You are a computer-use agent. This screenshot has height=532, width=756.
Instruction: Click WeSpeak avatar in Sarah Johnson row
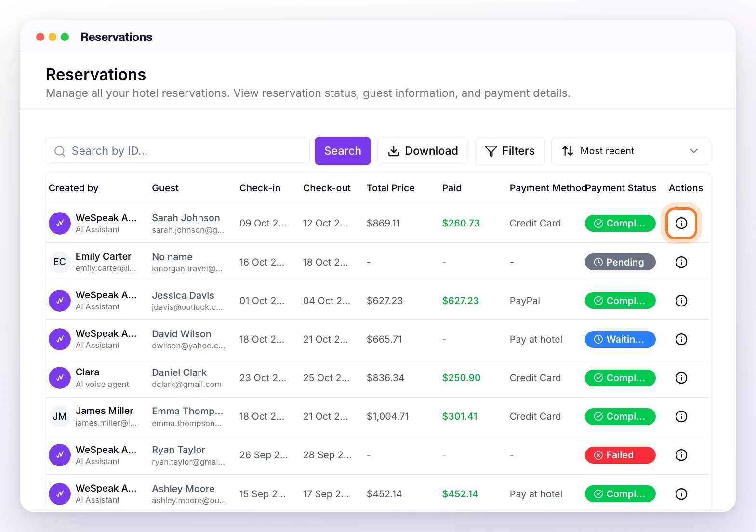point(60,223)
